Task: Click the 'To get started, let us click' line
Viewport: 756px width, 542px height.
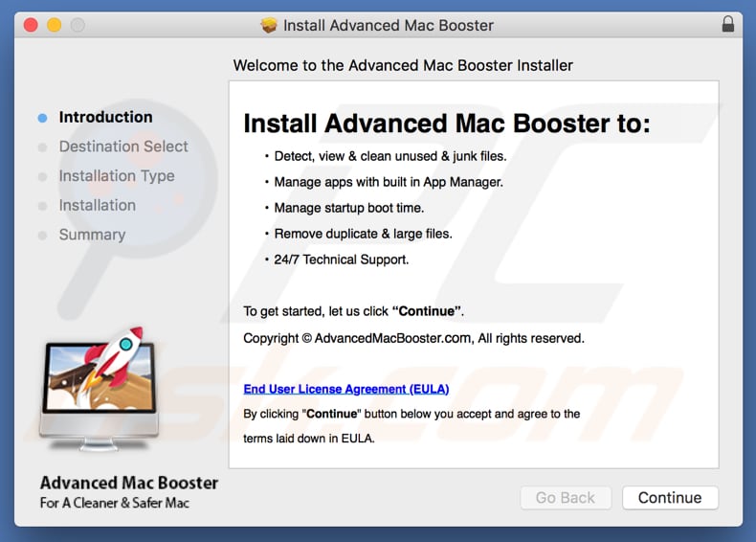Action: pos(353,311)
